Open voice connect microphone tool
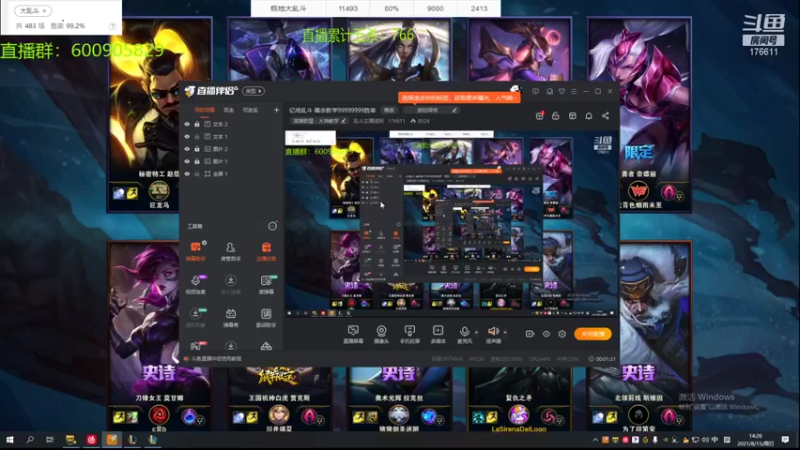The width and height of the screenshot is (800, 450). pos(195,284)
